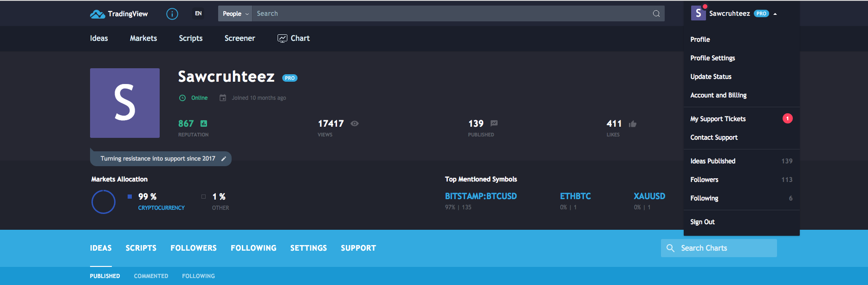Open Ideas Published in user menu

[741, 161]
